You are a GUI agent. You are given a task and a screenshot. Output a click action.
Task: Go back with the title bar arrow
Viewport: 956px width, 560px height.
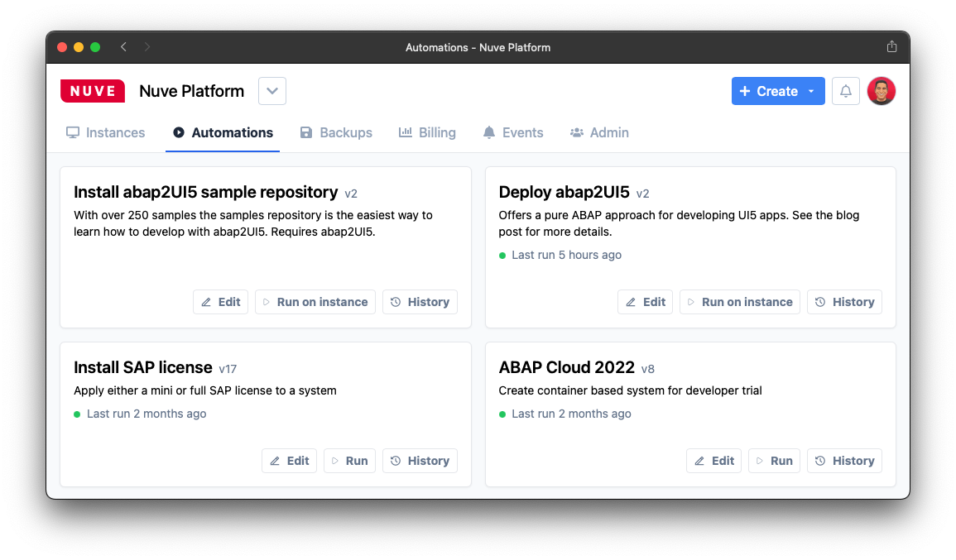[124, 47]
